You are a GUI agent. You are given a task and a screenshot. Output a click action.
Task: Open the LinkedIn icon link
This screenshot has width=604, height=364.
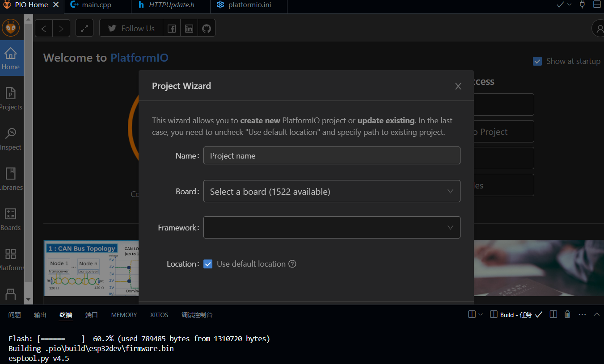pyautogui.click(x=189, y=28)
